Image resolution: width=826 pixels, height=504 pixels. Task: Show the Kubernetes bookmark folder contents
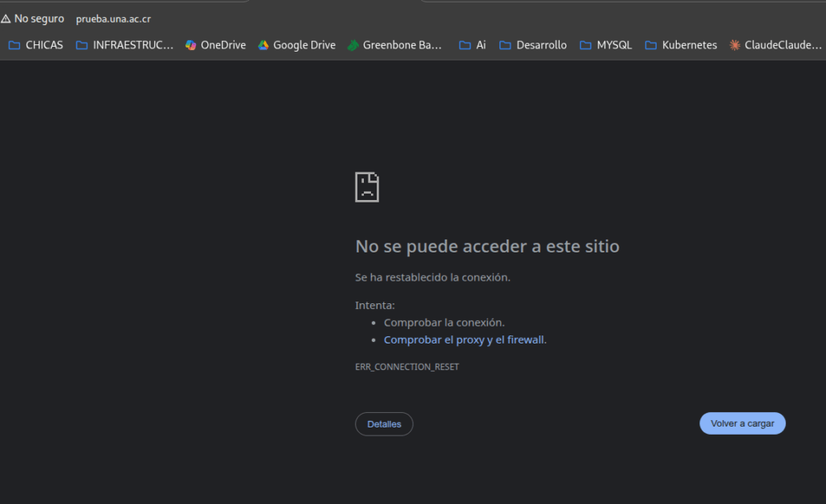tap(681, 45)
